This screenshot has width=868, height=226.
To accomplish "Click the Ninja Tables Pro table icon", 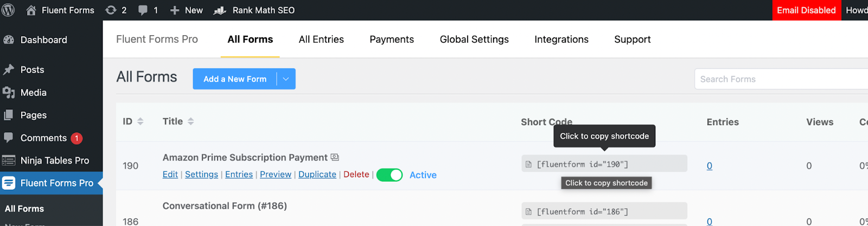I will coord(8,160).
